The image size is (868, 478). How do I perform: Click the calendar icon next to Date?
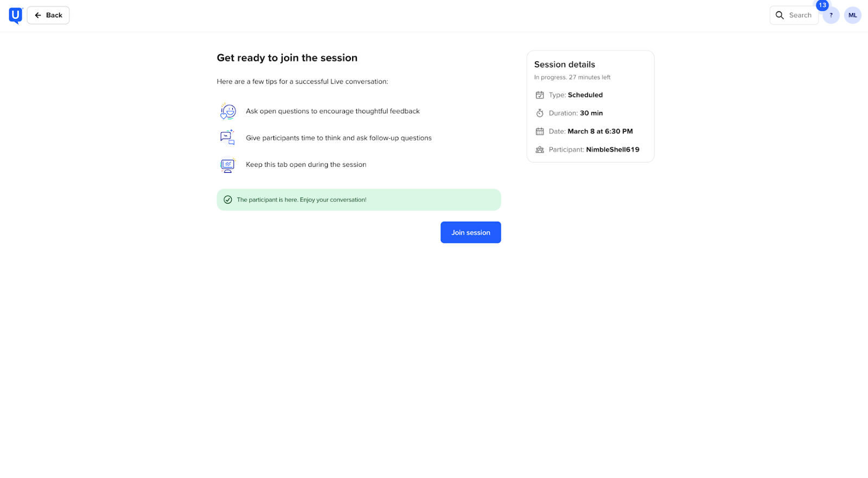tap(540, 131)
